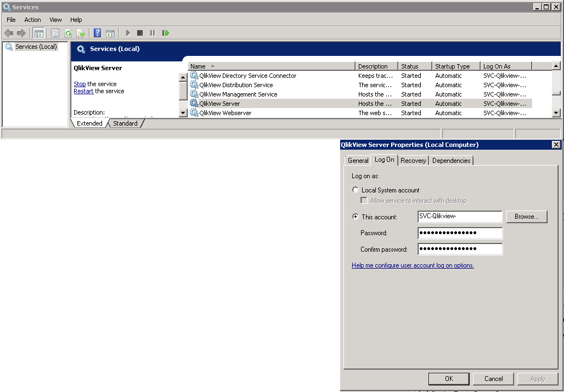
Task: Open the Action menu
Action: [32, 20]
